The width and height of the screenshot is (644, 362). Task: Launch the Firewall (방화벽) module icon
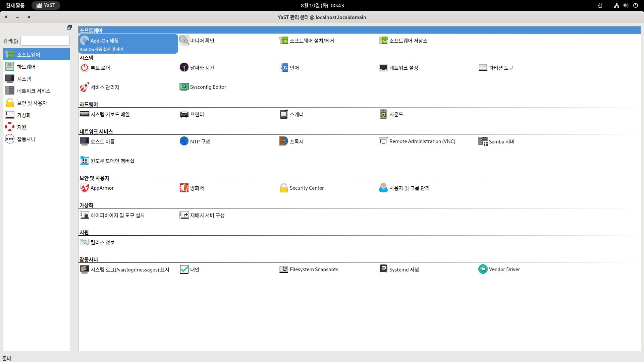[184, 188]
